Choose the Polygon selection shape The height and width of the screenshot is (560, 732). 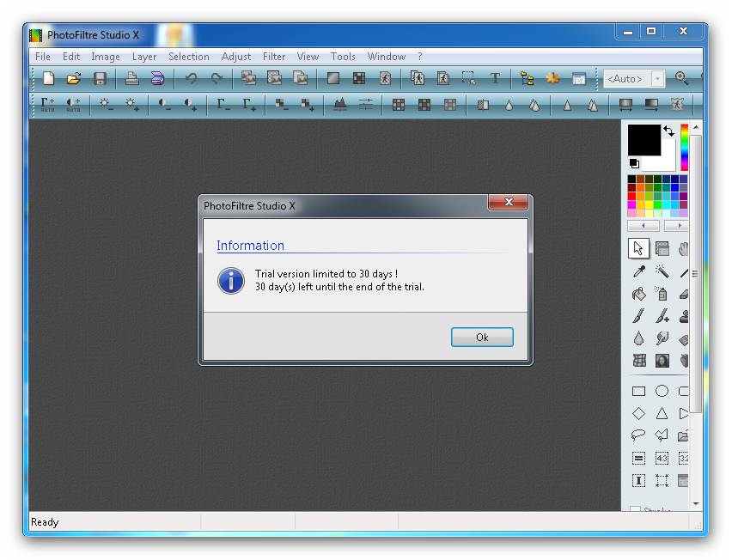coord(662,435)
